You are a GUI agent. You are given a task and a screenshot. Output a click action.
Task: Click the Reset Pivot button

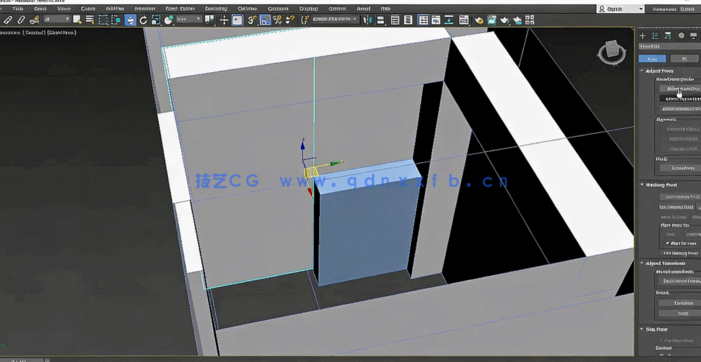[680, 168]
